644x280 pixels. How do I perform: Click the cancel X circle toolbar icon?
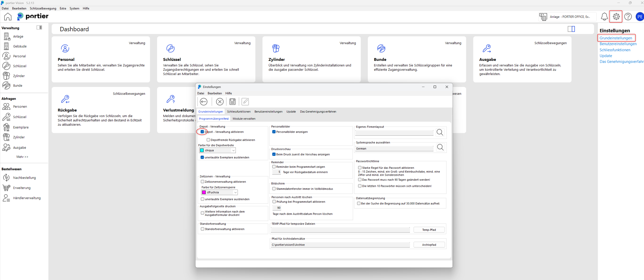pos(220,101)
